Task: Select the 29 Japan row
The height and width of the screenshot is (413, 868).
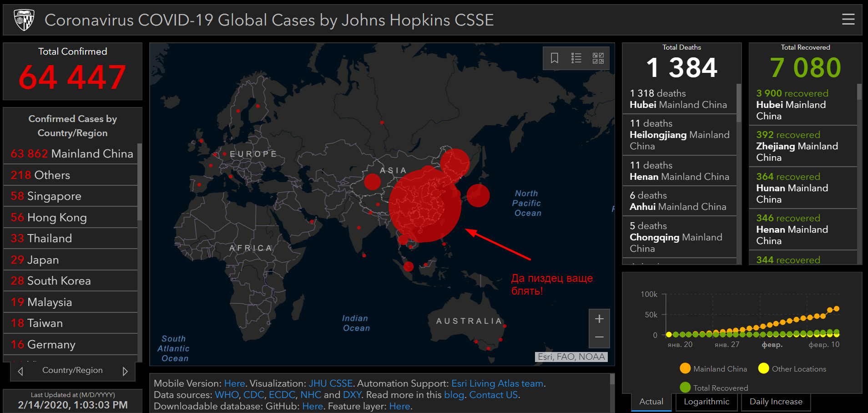Action: pyautogui.click(x=71, y=260)
